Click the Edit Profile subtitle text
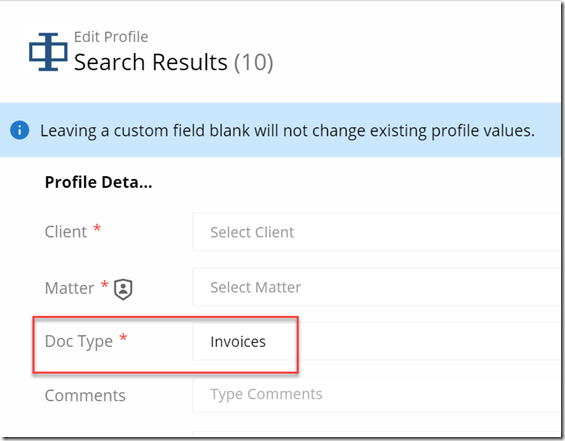This screenshot has height=441, width=565. click(x=111, y=37)
